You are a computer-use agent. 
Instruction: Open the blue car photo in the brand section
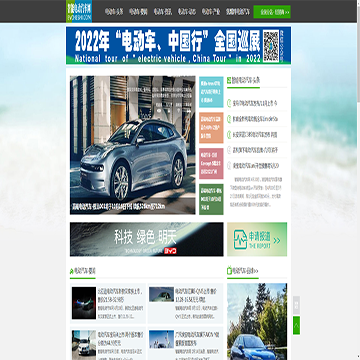coord(257,322)
